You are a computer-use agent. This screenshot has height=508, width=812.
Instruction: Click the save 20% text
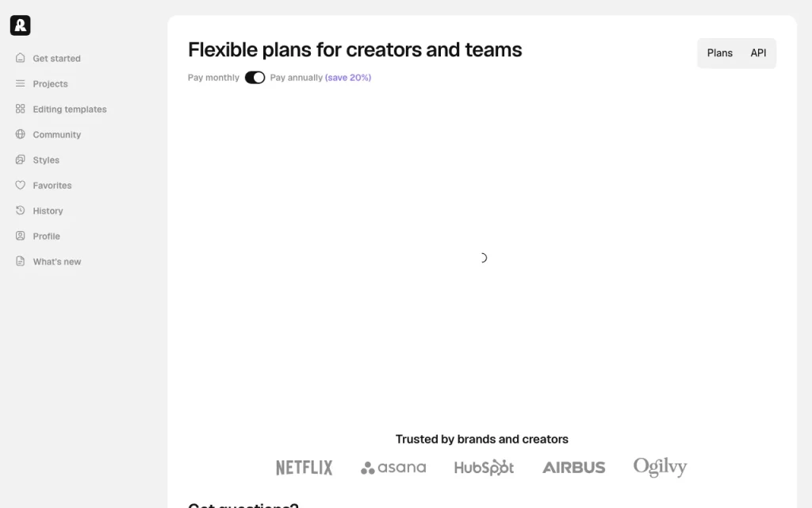pyautogui.click(x=348, y=78)
